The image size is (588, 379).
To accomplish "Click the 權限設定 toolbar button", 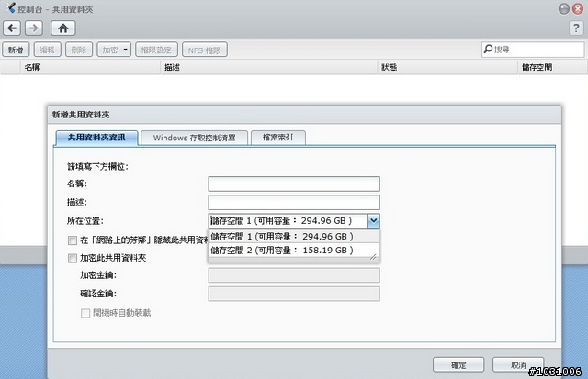I will point(156,50).
